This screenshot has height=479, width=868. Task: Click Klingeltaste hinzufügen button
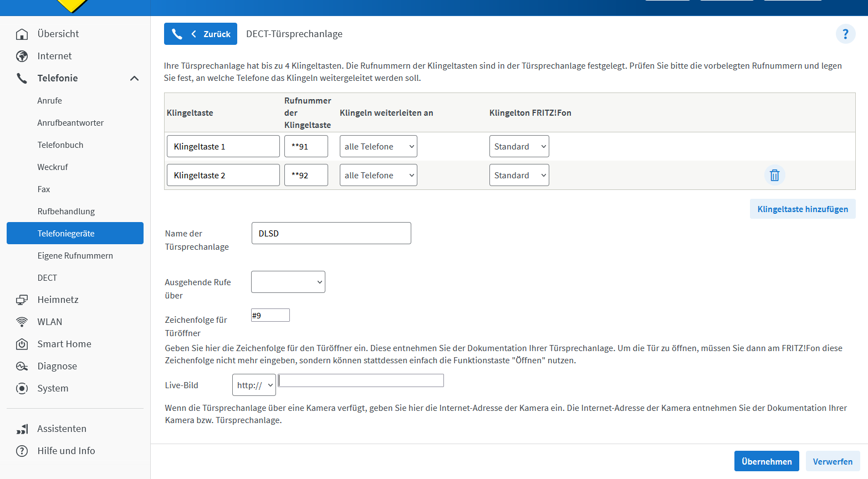803,209
